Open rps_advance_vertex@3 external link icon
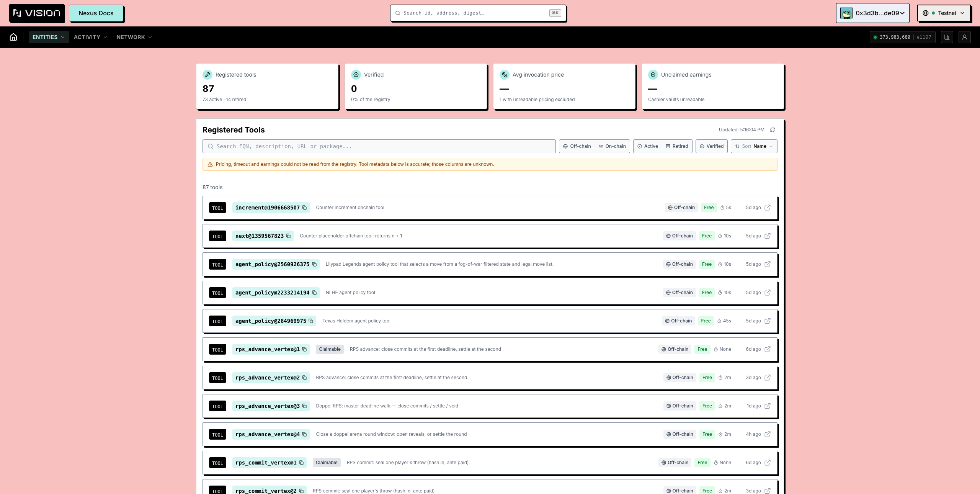Screen dimensions: 980x494 (768, 406)
